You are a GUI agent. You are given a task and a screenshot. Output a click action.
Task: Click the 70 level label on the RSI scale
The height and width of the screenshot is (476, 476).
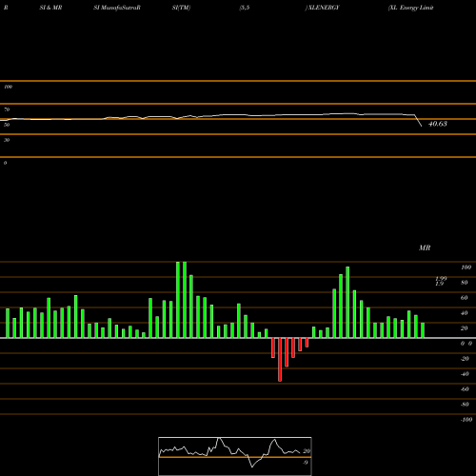(x=7, y=109)
